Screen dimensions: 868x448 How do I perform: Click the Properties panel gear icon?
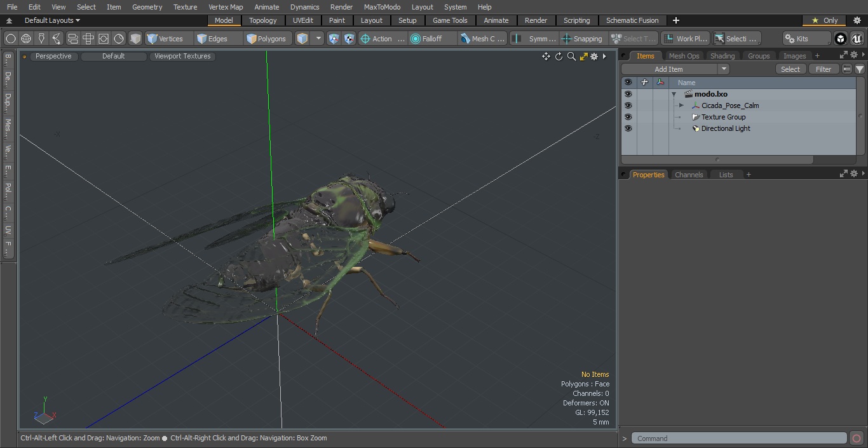854,173
